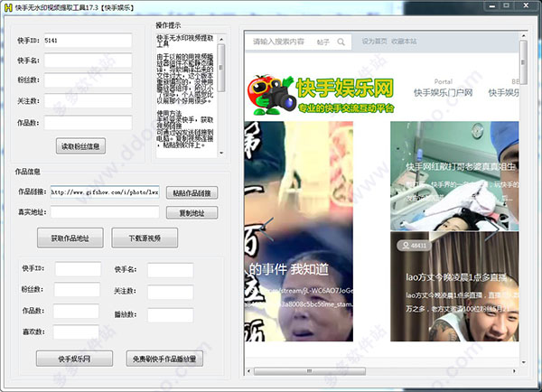This screenshot has height=392, width=542.
Task: Focus the top 粉丝数 input field
Action: (88, 80)
